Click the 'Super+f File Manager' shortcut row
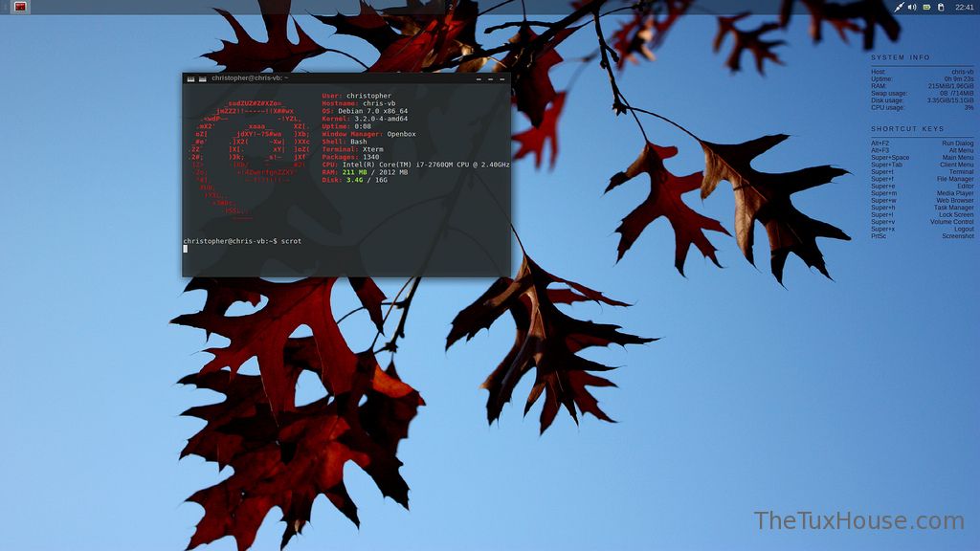980x551 pixels. [923, 179]
